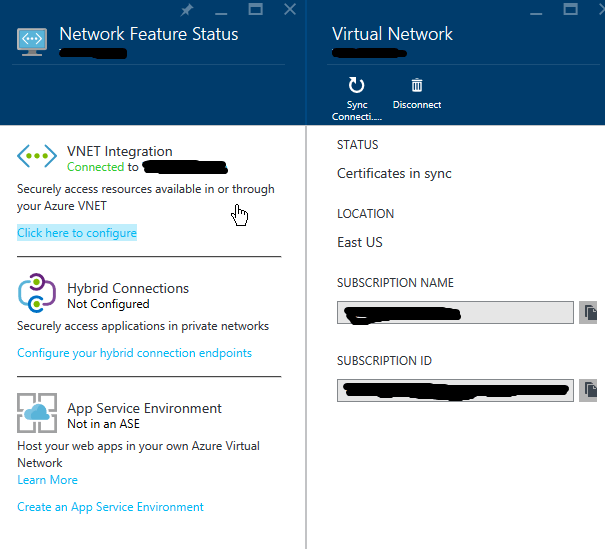Click the SUBSCRIPTION NAME label
The height and width of the screenshot is (549, 605).
395,283
